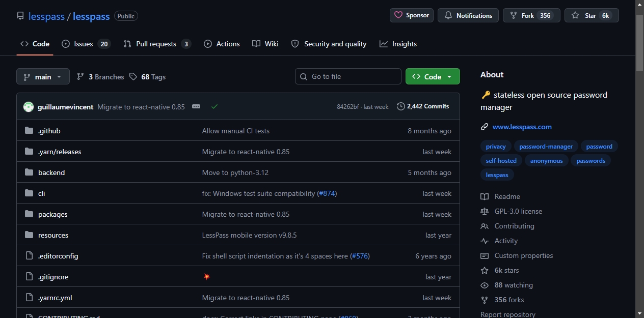644x318 pixels.
Task: View the 6k stars link
Action: [500, 270]
